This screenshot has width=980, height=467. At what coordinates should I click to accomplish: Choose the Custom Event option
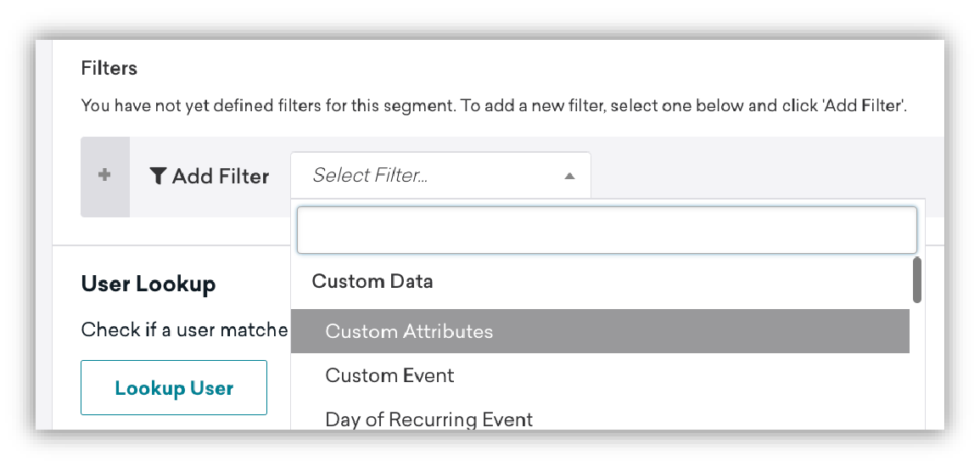(x=600, y=375)
